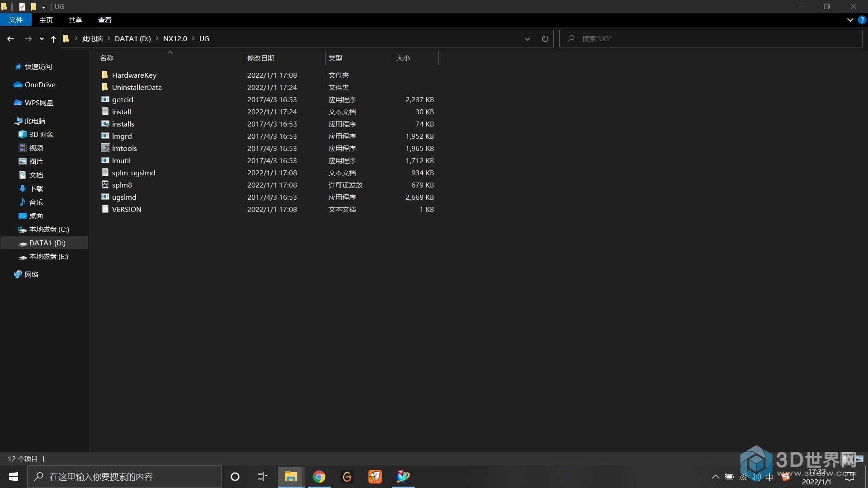
Task: Switch to the 共享 ribbon tab
Action: (75, 20)
